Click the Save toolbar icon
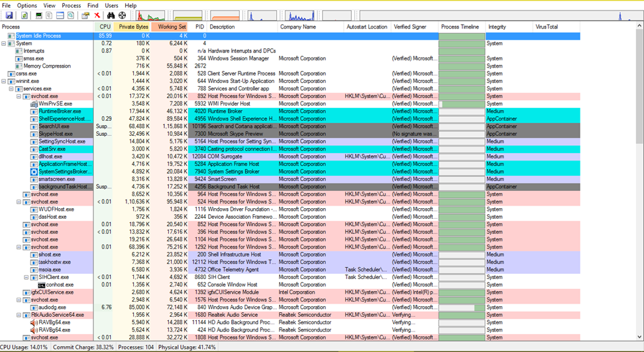This screenshot has height=352, width=644. (x=9, y=16)
